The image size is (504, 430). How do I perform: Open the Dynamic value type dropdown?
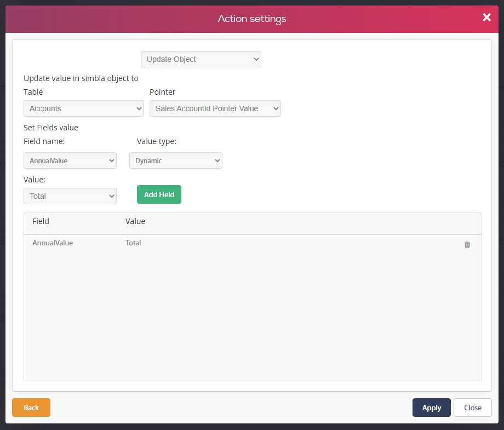pyautogui.click(x=175, y=160)
